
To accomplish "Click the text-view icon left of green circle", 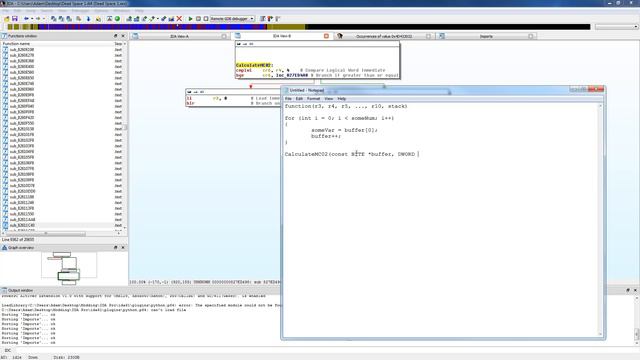I will 109,19.
